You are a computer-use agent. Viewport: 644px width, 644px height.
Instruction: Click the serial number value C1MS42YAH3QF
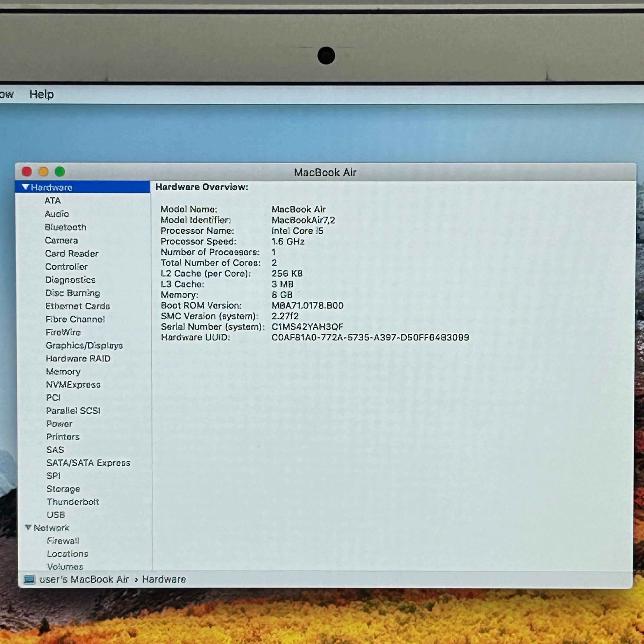point(307,327)
